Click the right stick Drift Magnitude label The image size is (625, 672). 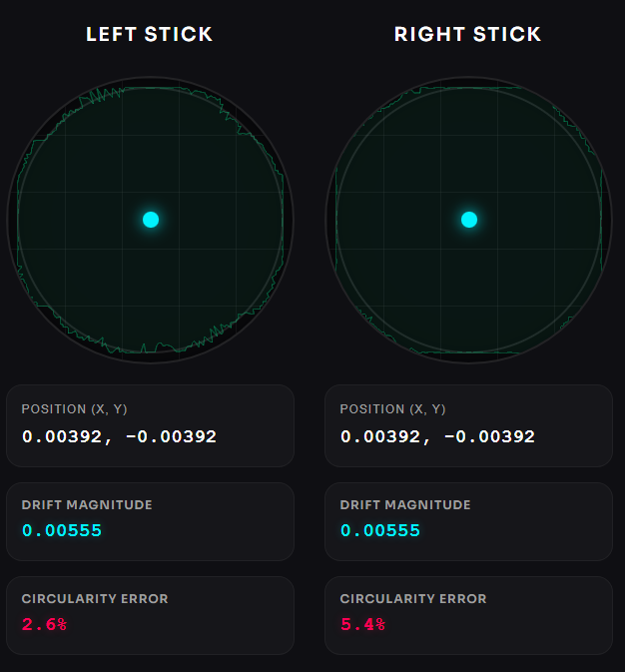(x=405, y=505)
